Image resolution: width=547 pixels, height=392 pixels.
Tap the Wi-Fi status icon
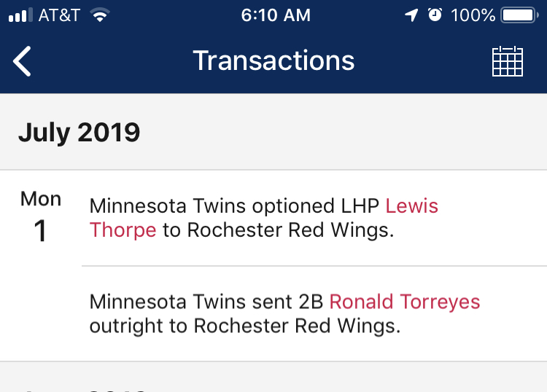(x=100, y=15)
